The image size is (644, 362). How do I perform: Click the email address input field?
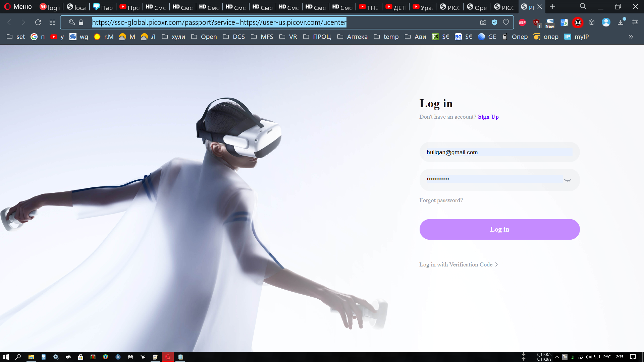[x=499, y=152]
